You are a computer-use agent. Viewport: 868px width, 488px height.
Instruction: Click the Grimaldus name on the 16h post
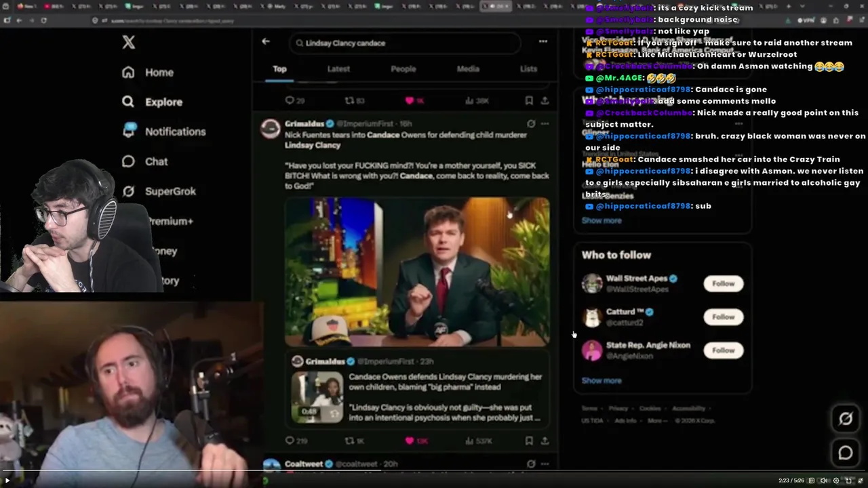point(304,123)
